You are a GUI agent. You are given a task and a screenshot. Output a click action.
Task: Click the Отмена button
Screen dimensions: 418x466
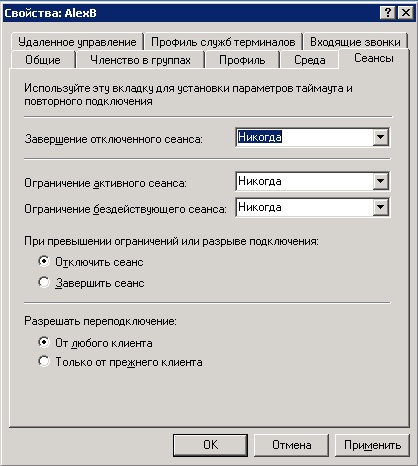point(292,445)
